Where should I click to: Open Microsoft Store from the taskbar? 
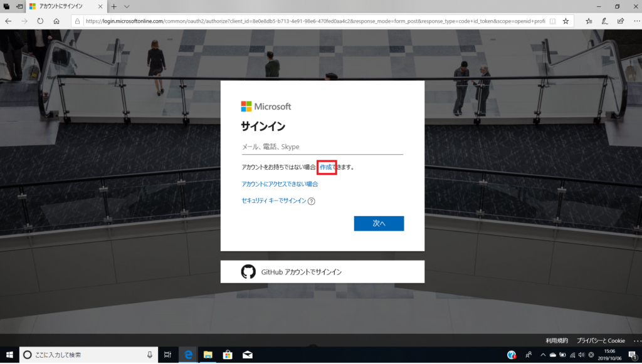click(x=228, y=355)
